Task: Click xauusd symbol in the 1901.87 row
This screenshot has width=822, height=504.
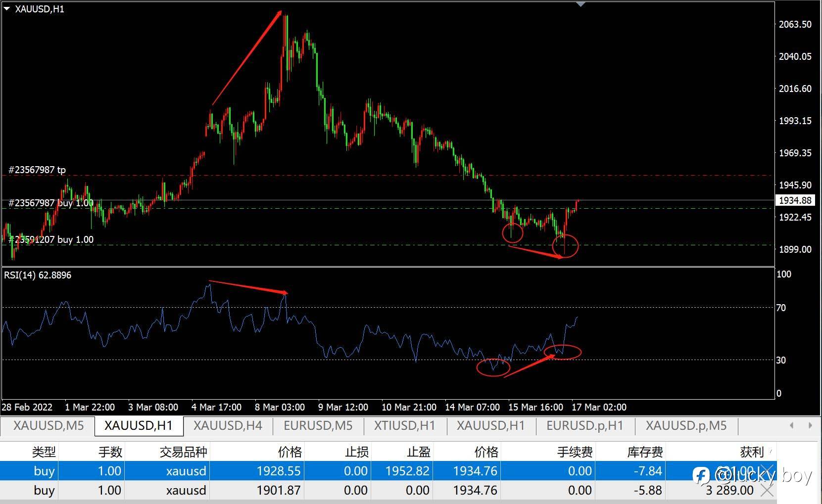Action: pyautogui.click(x=186, y=490)
